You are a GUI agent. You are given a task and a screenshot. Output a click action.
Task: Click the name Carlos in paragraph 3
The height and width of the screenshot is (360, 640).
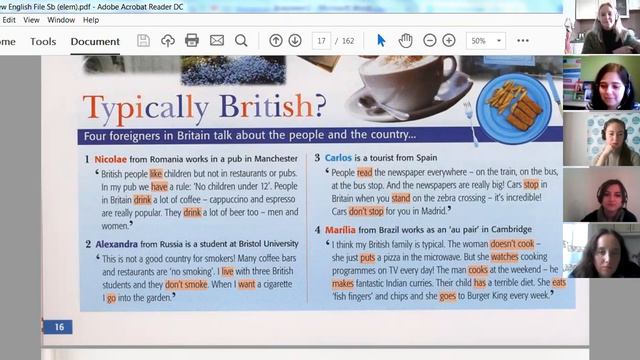coord(338,158)
